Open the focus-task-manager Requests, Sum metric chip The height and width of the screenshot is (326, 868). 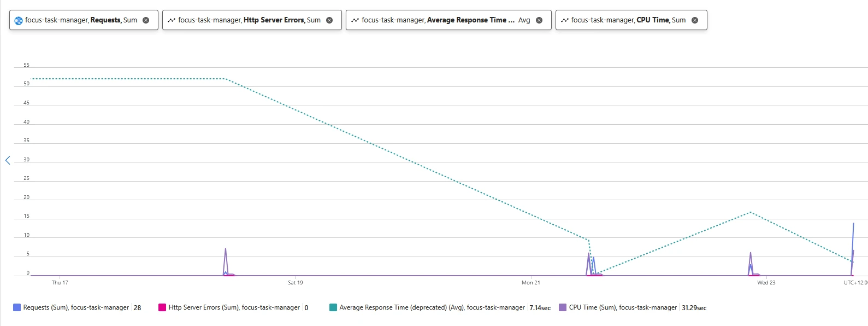tap(84, 20)
